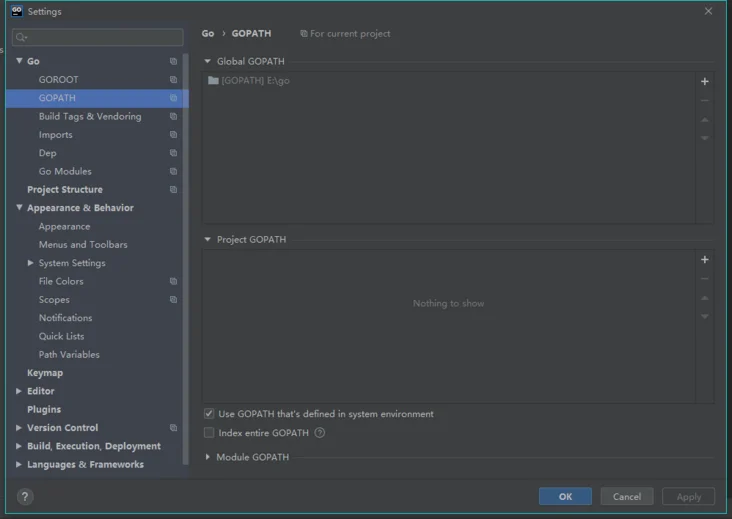Focus the settings search field
The height and width of the screenshot is (519, 732).
[x=98, y=37]
